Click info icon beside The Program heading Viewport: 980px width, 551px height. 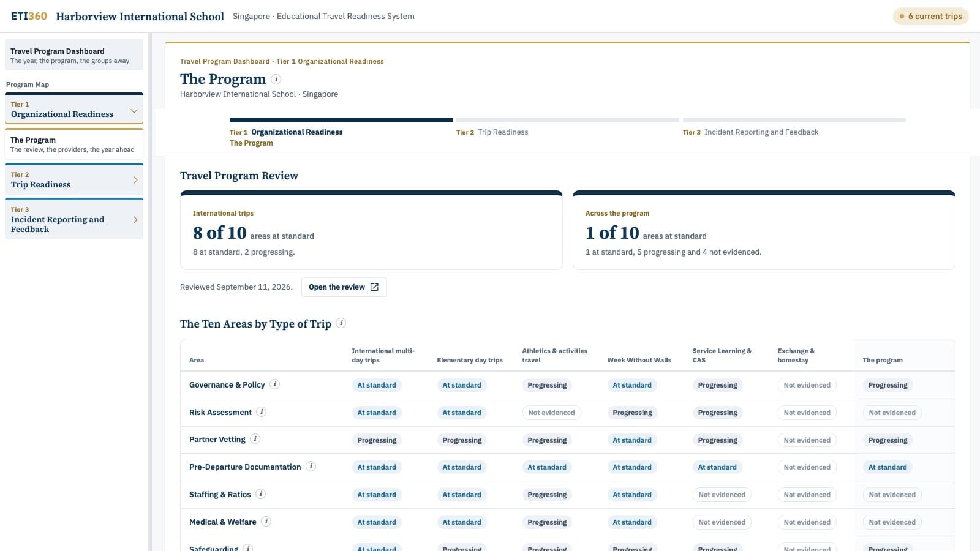point(276,79)
